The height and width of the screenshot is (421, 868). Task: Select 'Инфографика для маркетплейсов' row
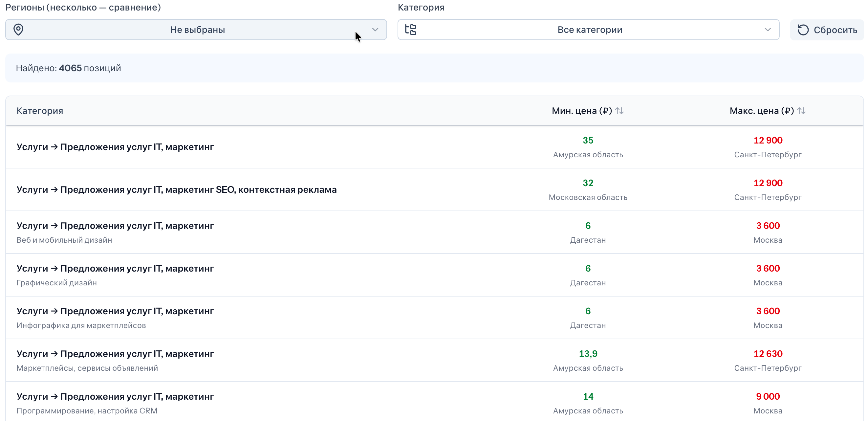tap(434, 318)
